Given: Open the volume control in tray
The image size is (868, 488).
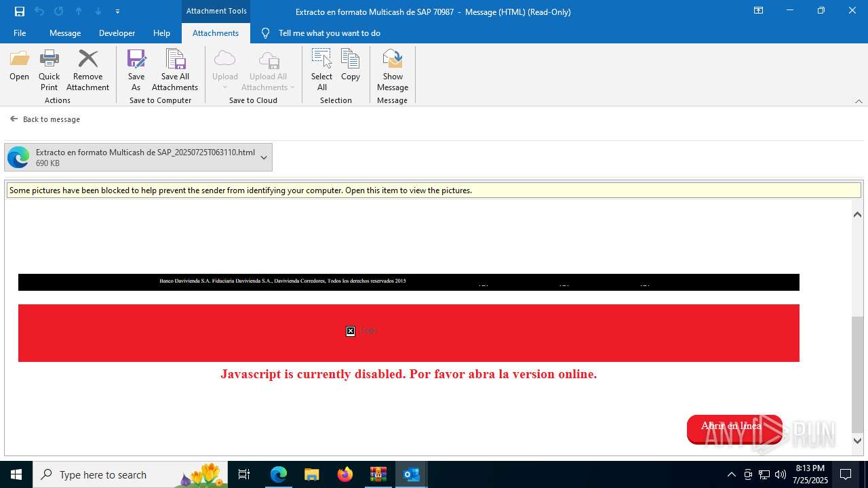Looking at the screenshot, I should coord(781,474).
